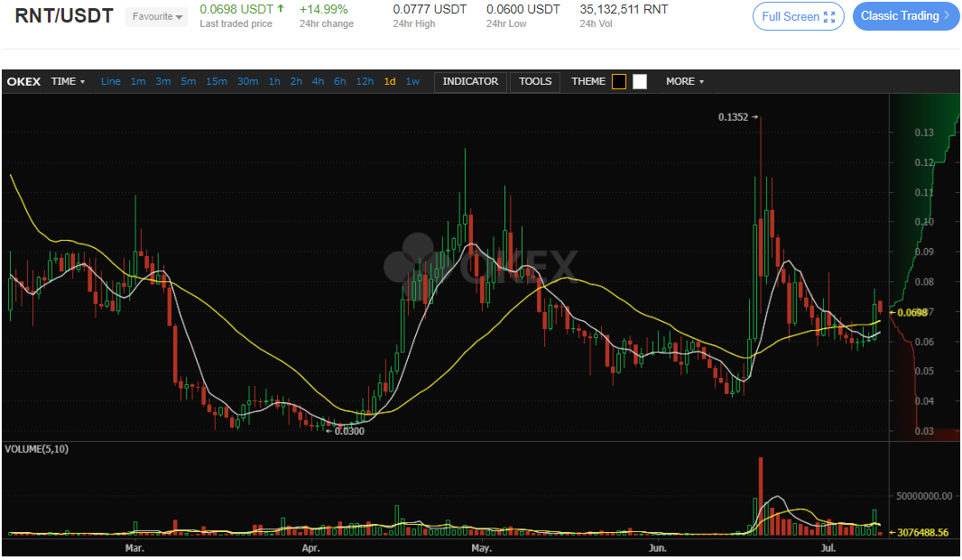Viewport: 962px width, 560px height.
Task: Select the black theme swatch
Action: coord(619,81)
